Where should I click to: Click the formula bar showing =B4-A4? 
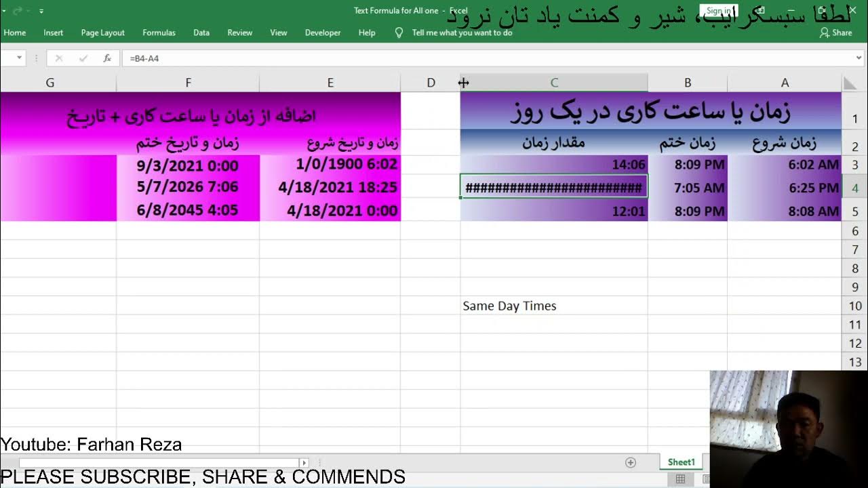click(488, 58)
